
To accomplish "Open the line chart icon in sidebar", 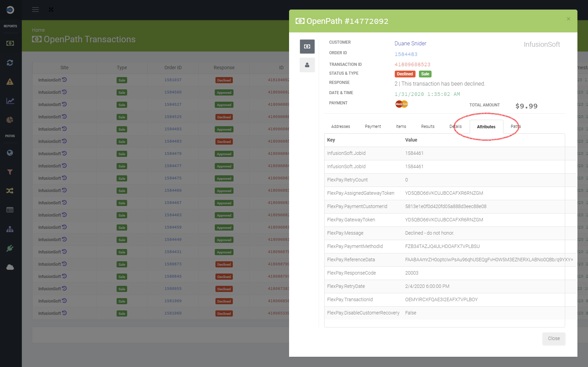I will click(10, 101).
